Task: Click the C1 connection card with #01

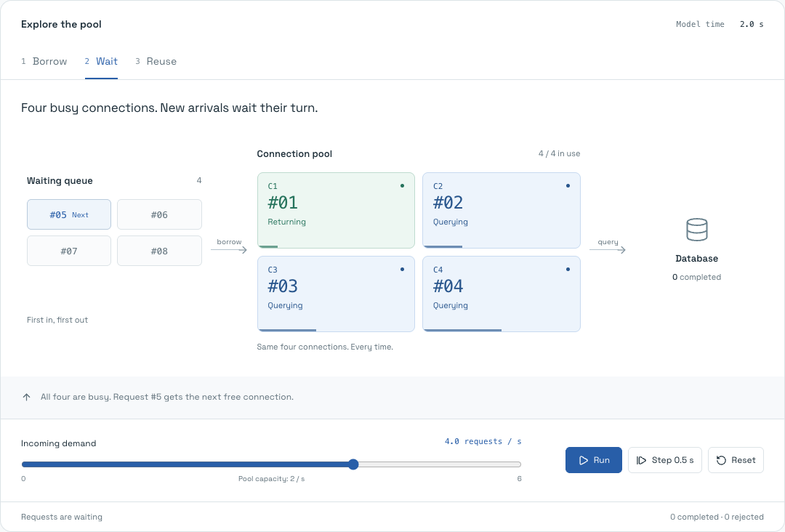Action: point(336,210)
